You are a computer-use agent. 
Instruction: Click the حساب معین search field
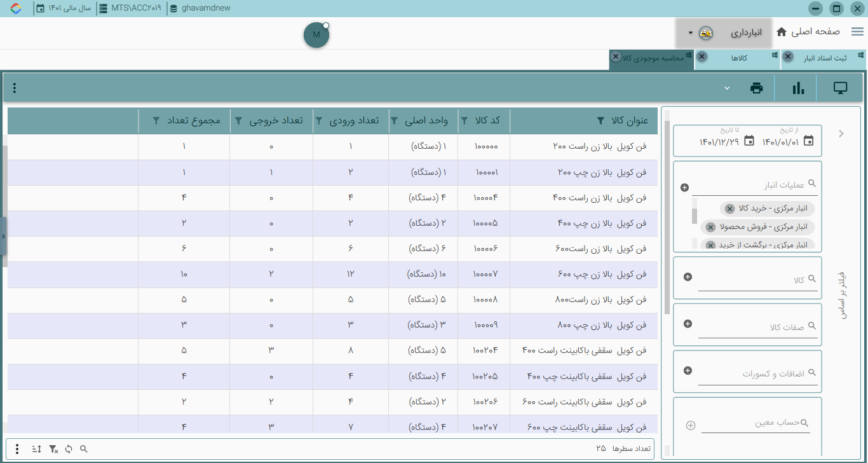coord(756,424)
